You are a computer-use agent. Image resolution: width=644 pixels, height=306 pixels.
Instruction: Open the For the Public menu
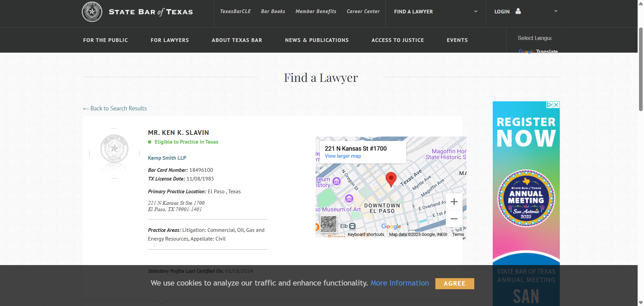point(105,40)
